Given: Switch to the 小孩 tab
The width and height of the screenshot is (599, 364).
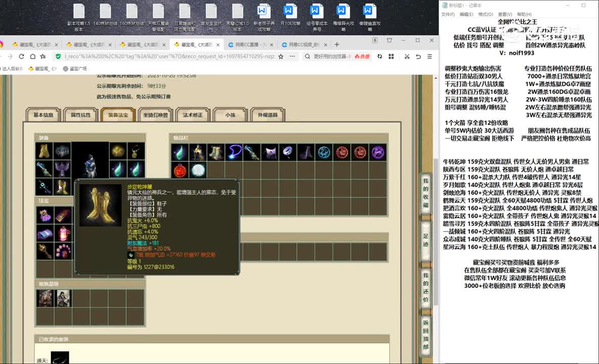Looking at the screenshot, I should pyautogui.click(x=230, y=115).
